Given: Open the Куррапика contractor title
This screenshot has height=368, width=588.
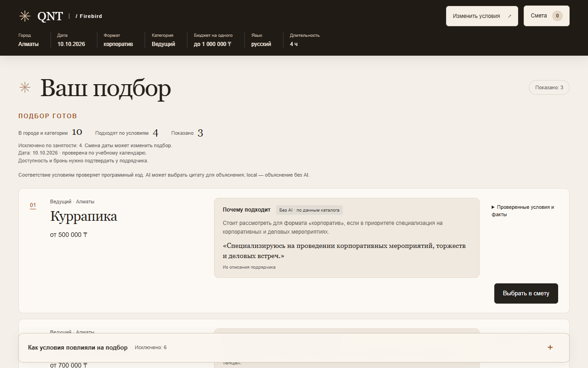Looking at the screenshot, I should click(x=84, y=216).
